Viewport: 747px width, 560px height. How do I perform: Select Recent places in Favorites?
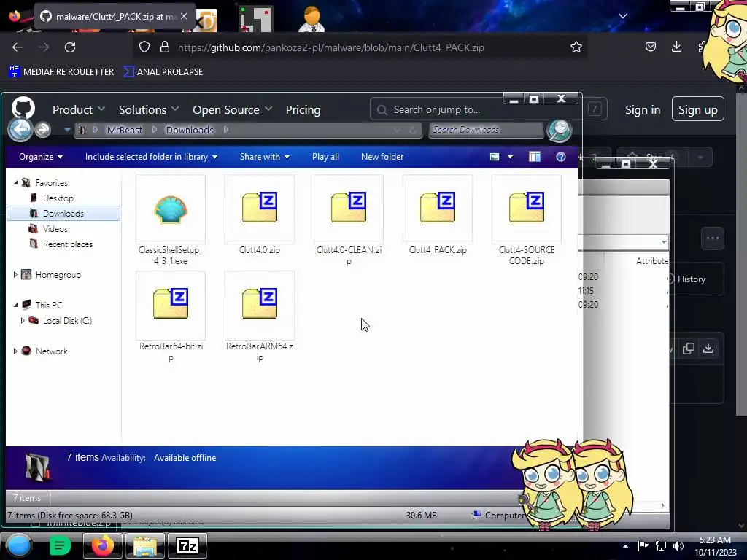tap(68, 244)
